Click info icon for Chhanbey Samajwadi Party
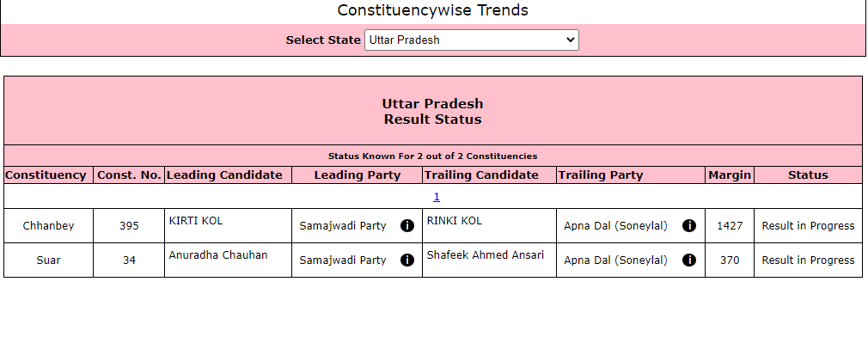Screen dimensions: 868x343 (x=406, y=225)
